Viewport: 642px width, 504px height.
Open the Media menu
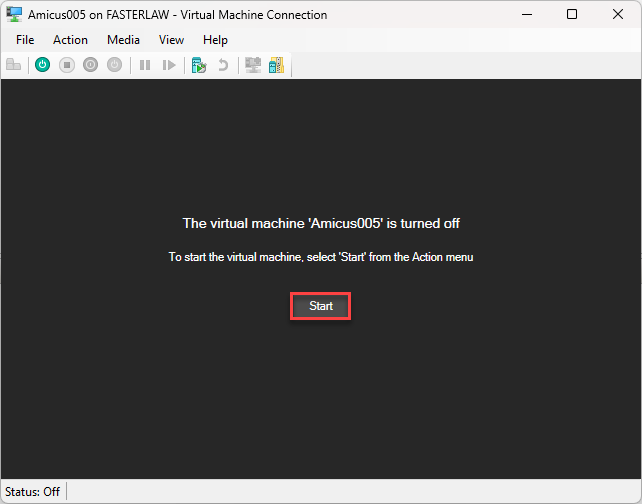tap(123, 40)
